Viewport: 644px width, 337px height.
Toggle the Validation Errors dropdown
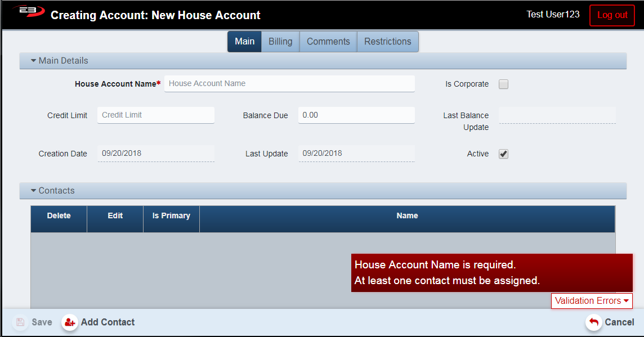pos(591,301)
